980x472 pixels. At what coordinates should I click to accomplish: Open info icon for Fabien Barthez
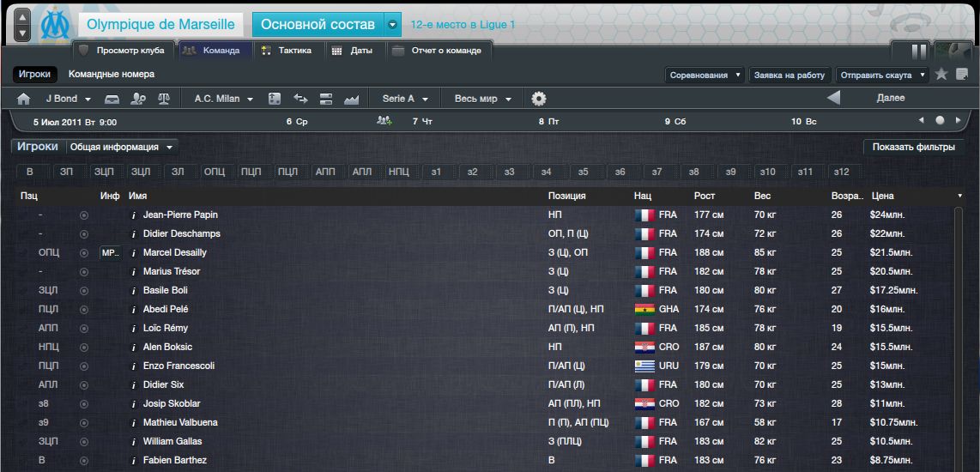click(132, 461)
